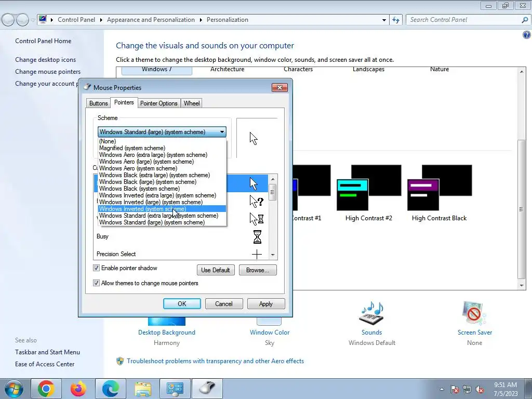
Task: Click the themes list scroll up arrow
Action: coord(522,72)
